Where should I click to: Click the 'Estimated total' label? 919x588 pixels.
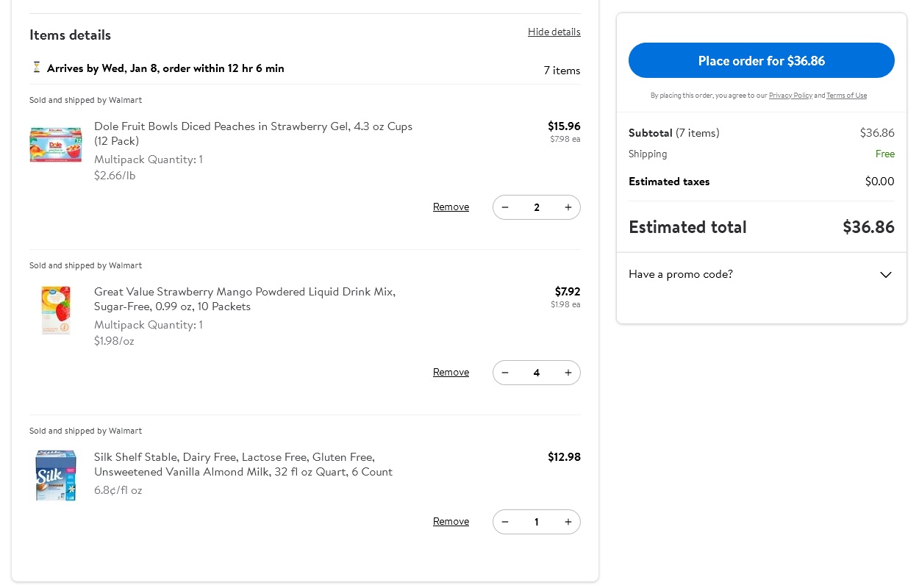687,227
